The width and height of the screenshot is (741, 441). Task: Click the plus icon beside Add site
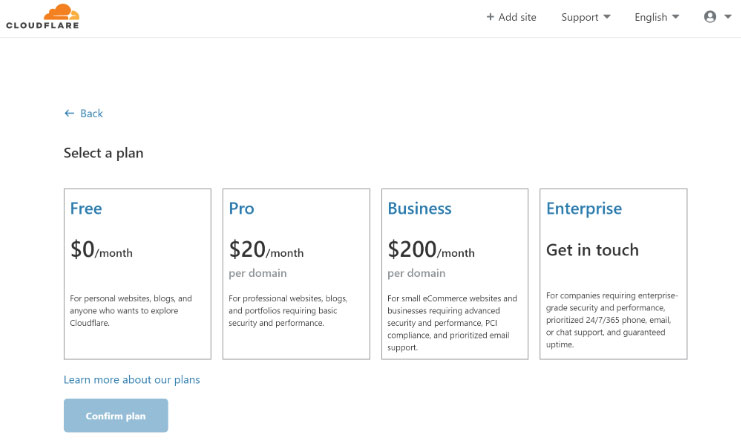pyautogui.click(x=490, y=17)
